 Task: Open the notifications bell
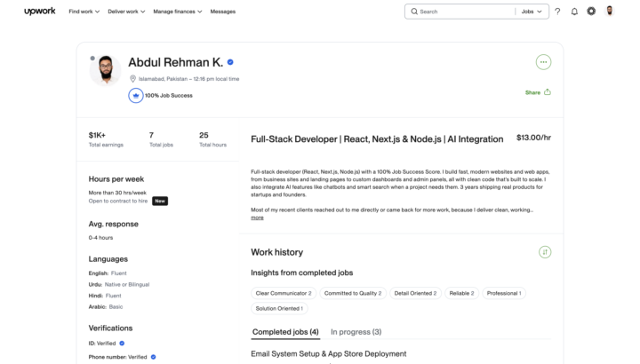(x=574, y=12)
